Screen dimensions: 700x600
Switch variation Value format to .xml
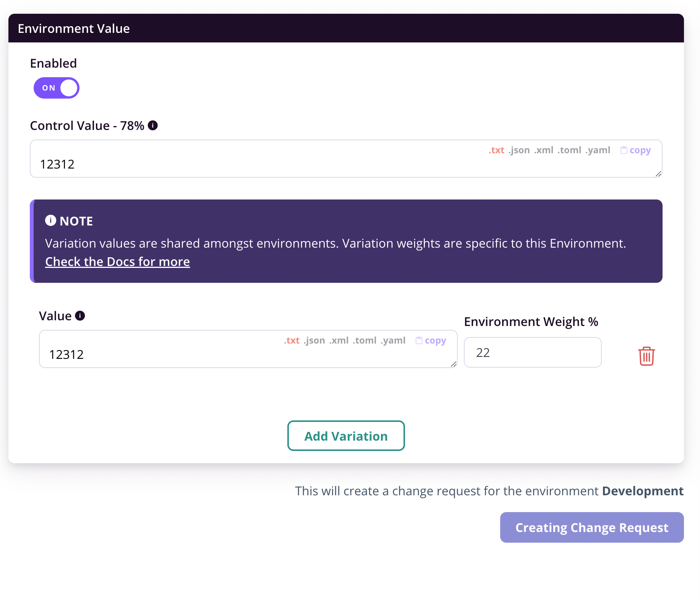(x=339, y=340)
